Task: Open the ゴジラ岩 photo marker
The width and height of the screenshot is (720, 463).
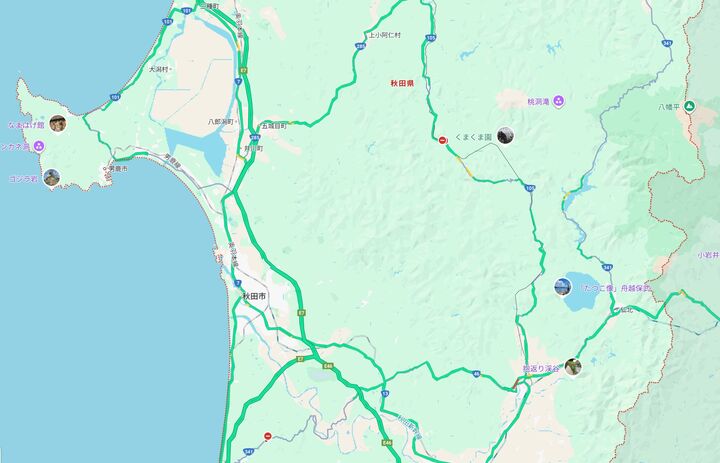Action: pyautogui.click(x=51, y=178)
